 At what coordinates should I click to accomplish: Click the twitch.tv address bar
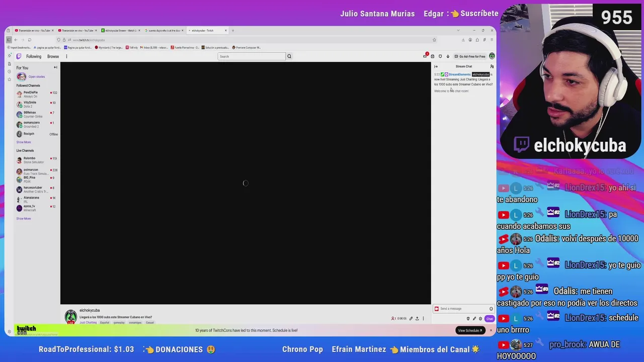click(x=247, y=40)
